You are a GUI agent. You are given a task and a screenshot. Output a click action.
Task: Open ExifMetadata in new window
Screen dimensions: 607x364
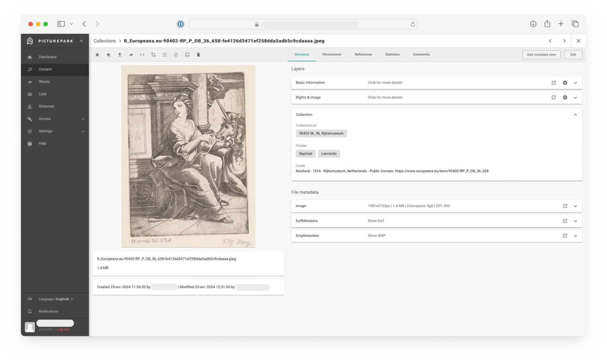(x=565, y=221)
